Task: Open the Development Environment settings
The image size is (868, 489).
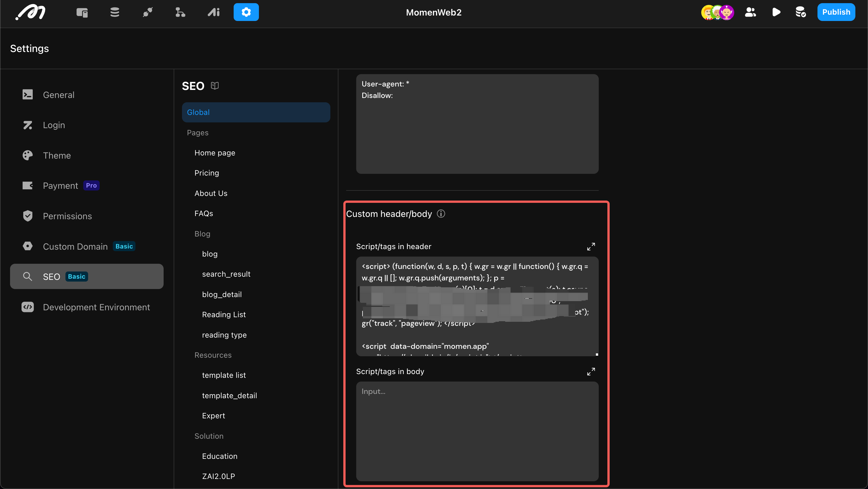Action: (x=96, y=307)
